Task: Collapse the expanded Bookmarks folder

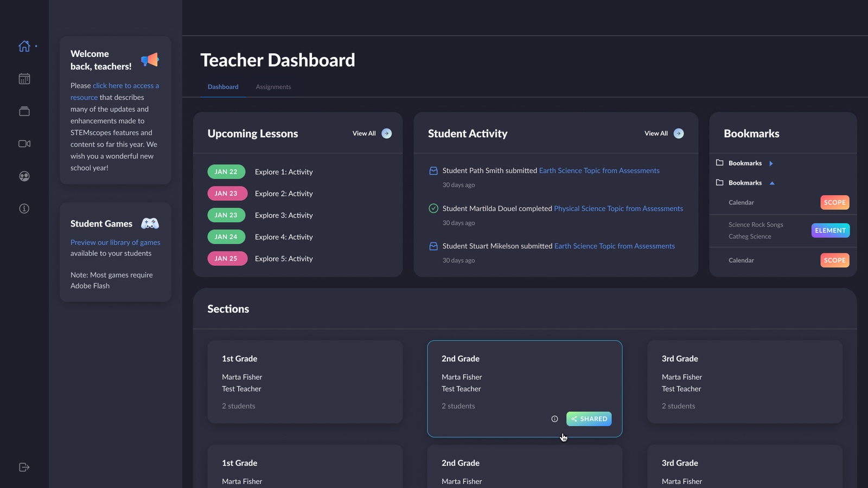Action: (772, 183)
